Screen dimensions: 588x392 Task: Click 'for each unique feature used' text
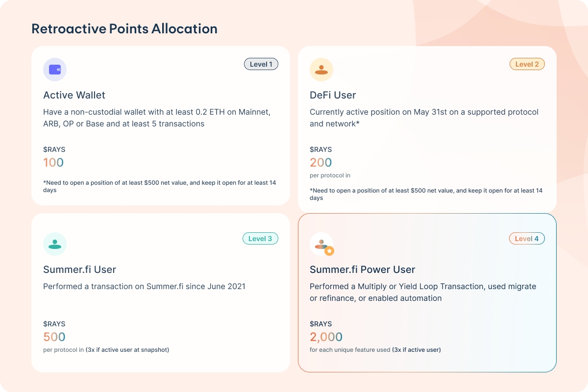[350, 350]
